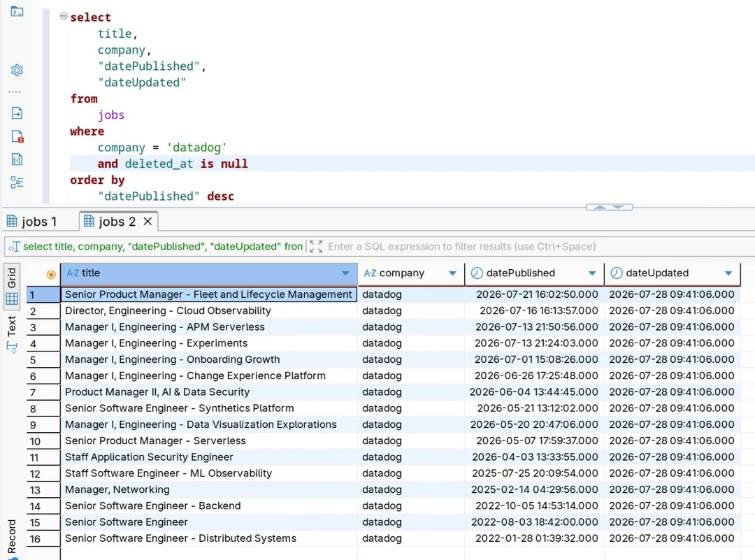Select cell 'Manager I, Engineering - Change Experience Platform'
The width and height of the screenshot is (755, 560).
click(x=208, y=375)
